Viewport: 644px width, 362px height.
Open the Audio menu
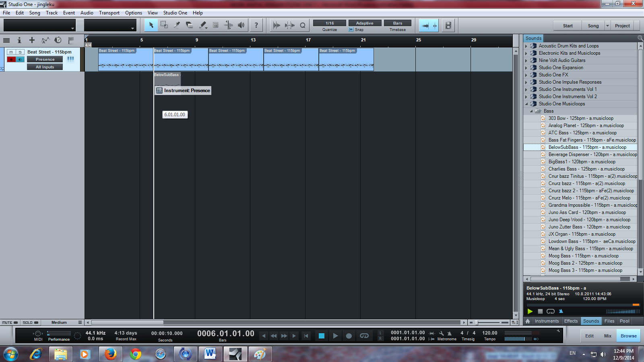(87, 13)
